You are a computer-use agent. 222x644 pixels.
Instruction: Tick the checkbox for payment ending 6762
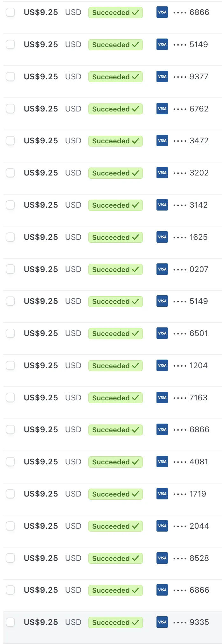click(x=10, y=109)
